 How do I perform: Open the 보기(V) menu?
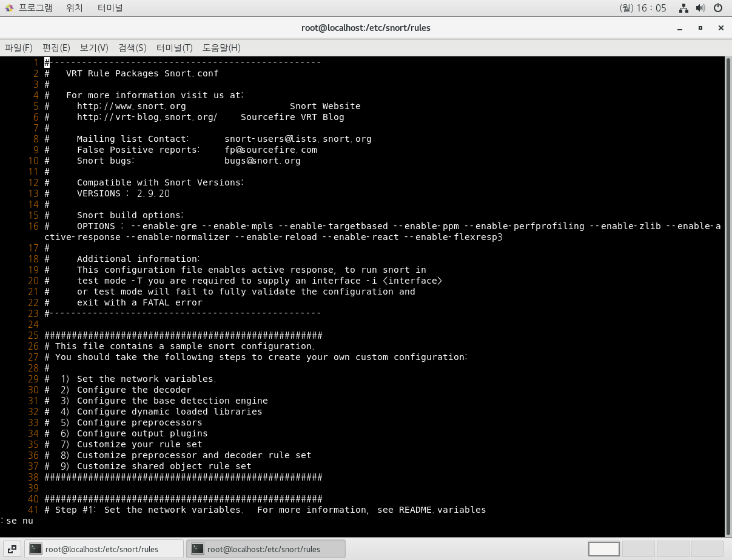94,48
